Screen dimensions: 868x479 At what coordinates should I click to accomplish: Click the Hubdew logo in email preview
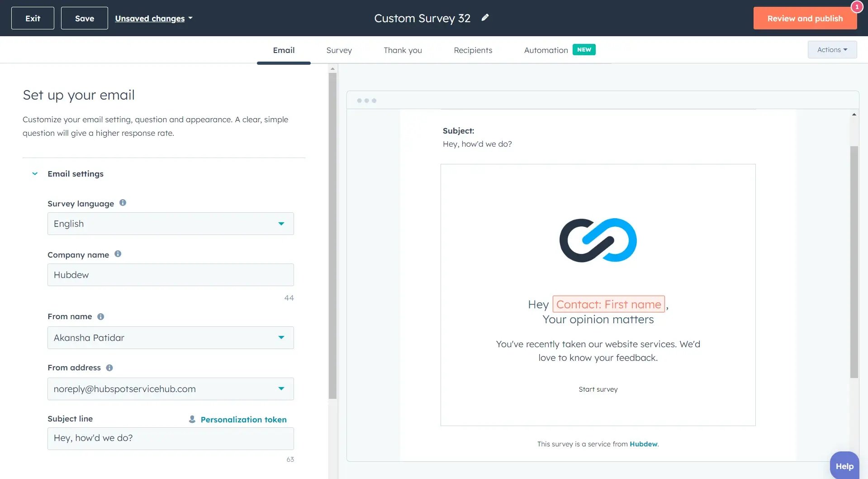pos(598,240)
